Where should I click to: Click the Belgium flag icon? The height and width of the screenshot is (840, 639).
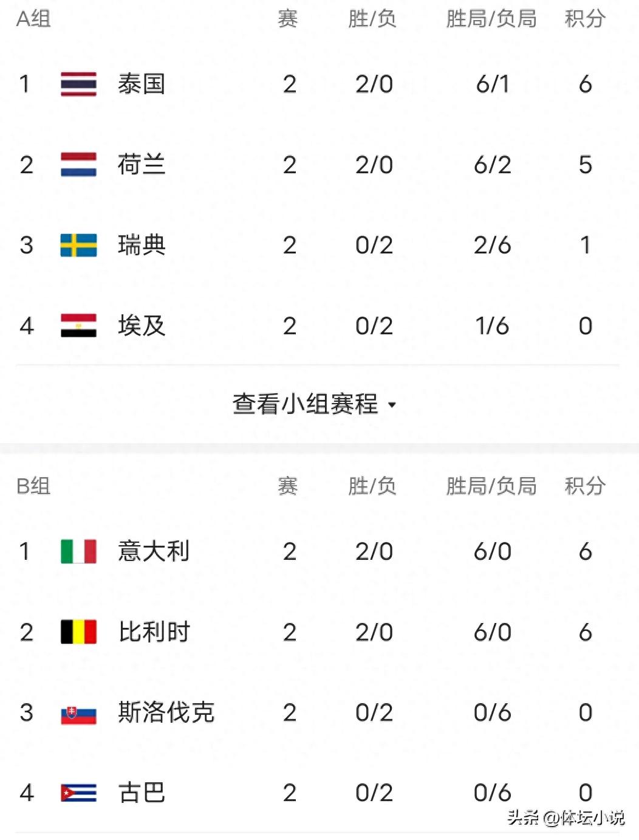click(78, 632)
